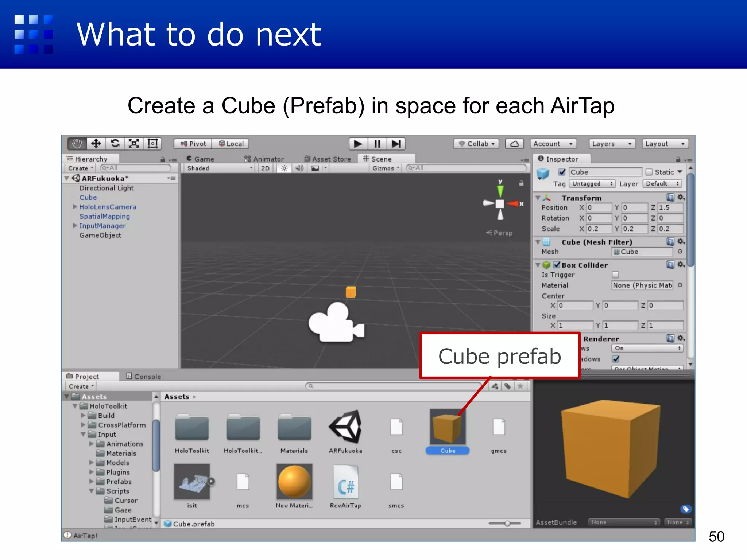Click the Play button
The width and height of the screenshot is (747, 560).
tap(358, 144)
